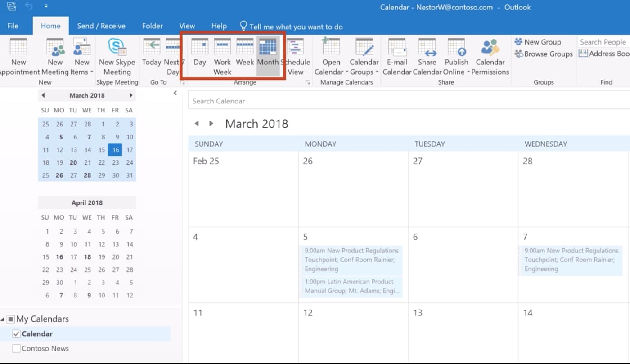Switch calendar to Week view
Screen dimensions: 630x364
coord(245,53)
